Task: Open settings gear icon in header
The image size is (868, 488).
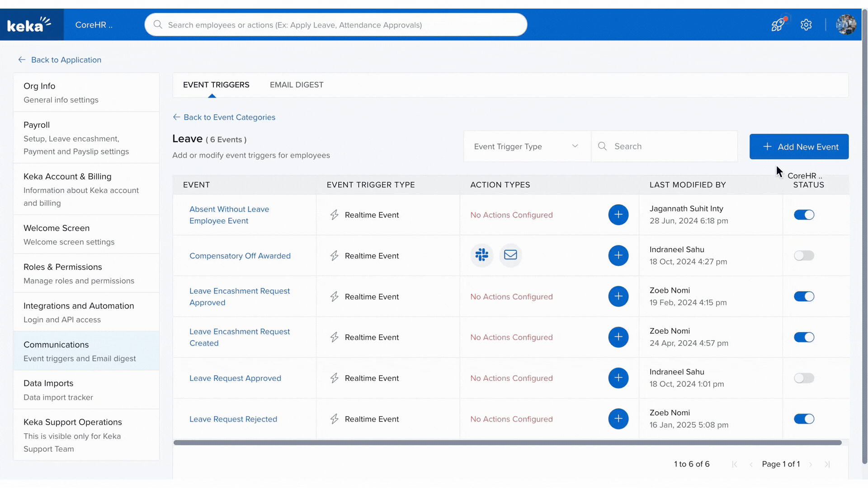Action: click(806, 25)
